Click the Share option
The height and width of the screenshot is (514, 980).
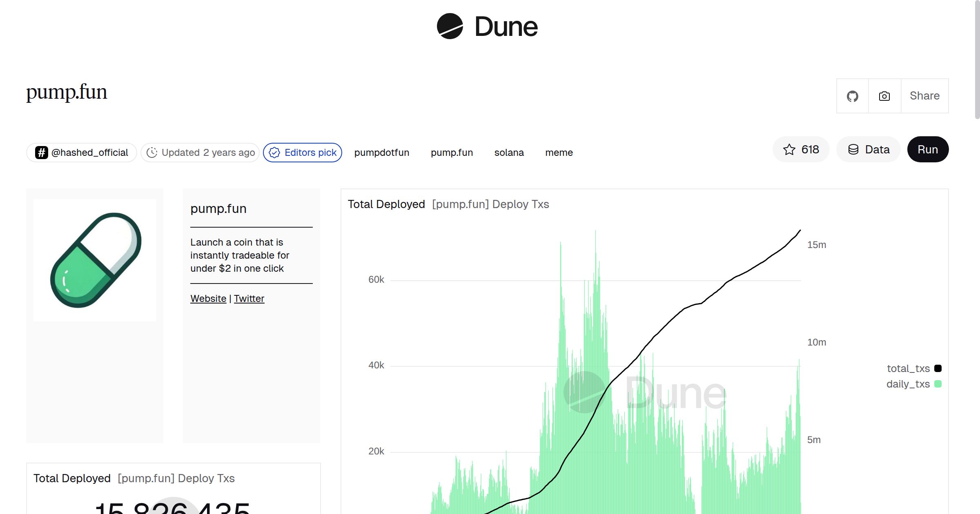coord(924,96)
